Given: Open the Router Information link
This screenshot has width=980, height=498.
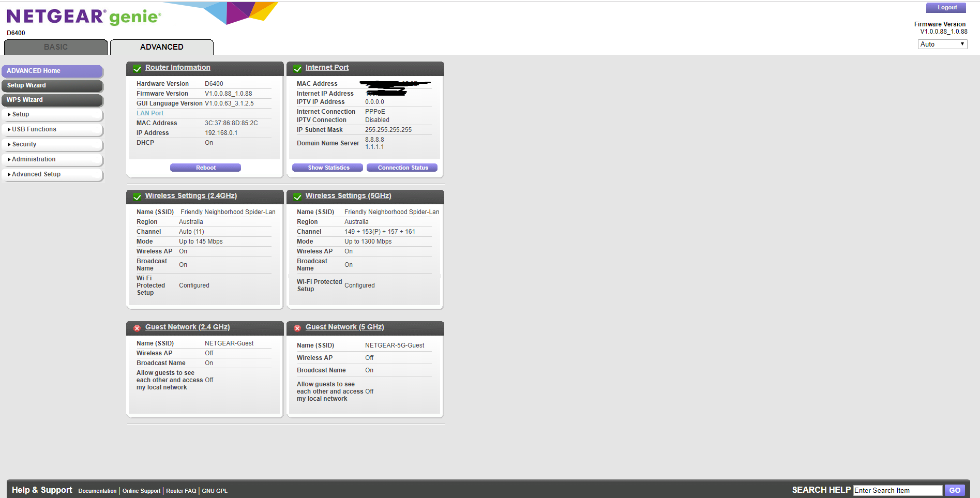Looking at the screenshot, I should (x=177, y=67).
